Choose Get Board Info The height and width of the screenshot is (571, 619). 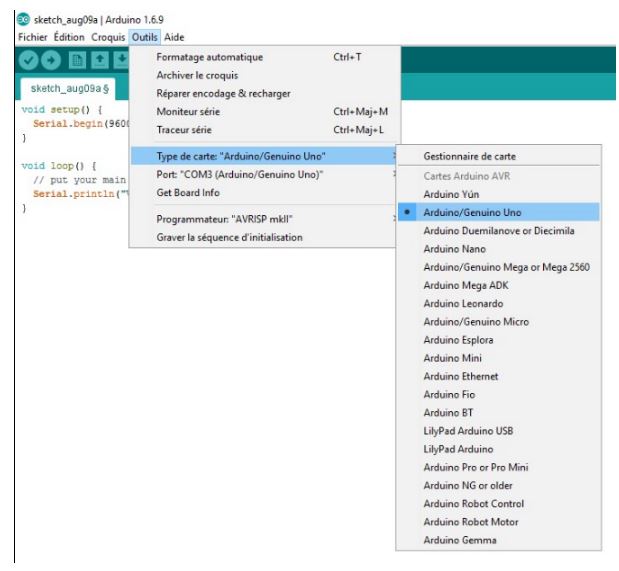[x=264, y=192]
